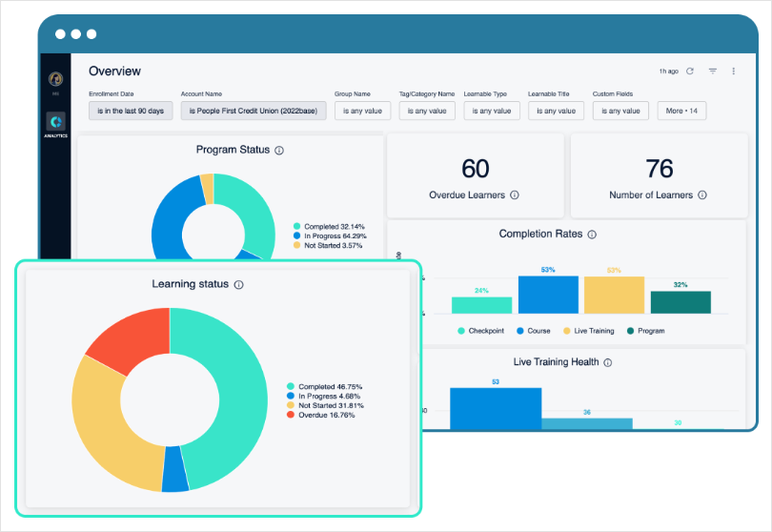The image size is (772, 532).
Task: Click the '1h ago' refresh timestamp
Action: click(x=669, y=72)
